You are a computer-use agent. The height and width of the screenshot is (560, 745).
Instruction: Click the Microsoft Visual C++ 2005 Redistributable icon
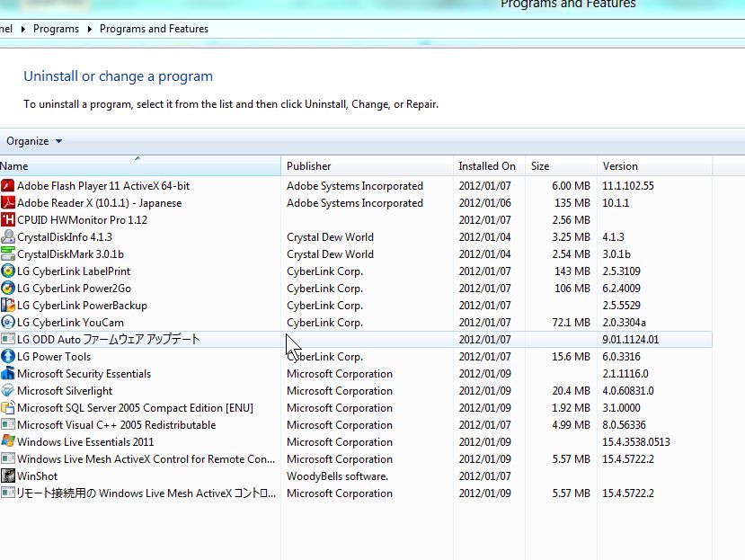coord(7,425)
